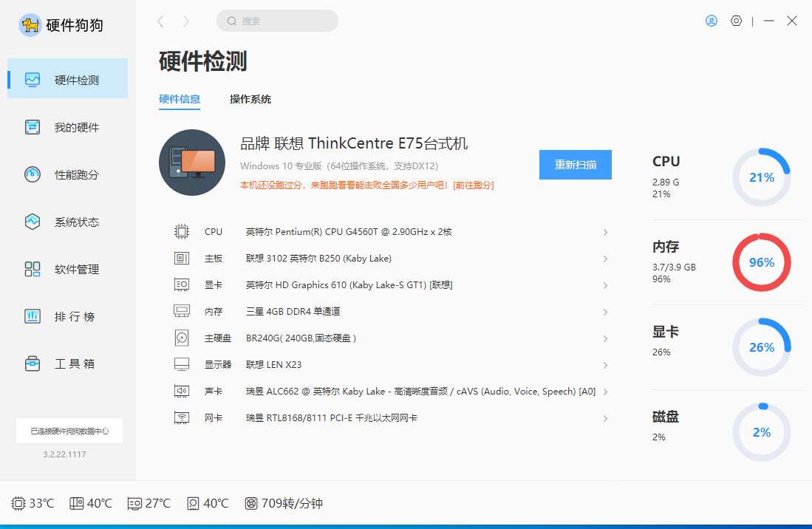The height and width of the screenshot is (529, 812).
Task: Click the 网卡 network icon
Action: pos(182,417)
